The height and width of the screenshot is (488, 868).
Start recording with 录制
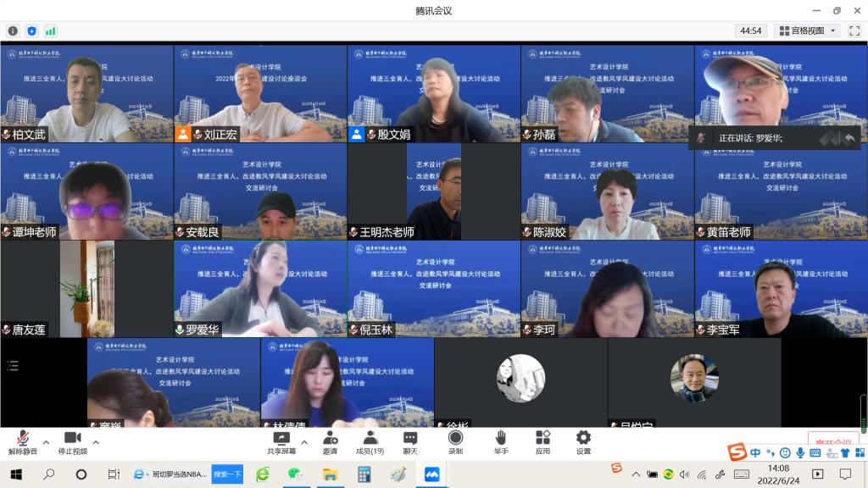coord(455,442)
